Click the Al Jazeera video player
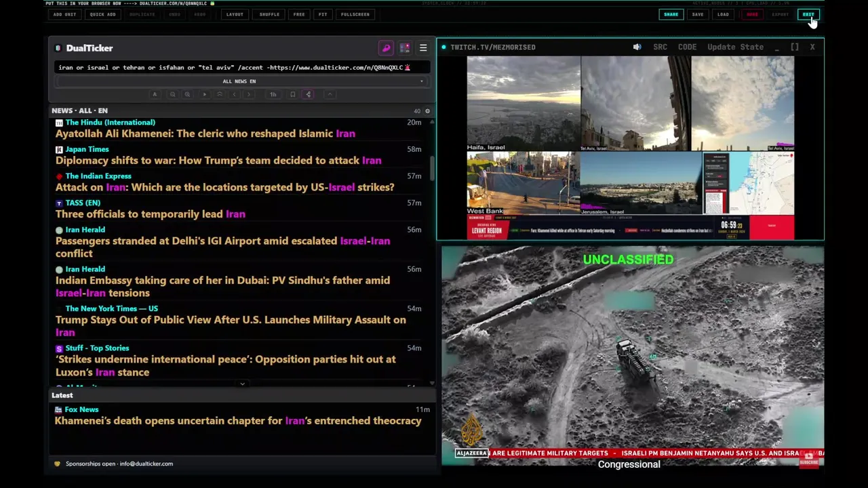The image size is (868, 488). point(633,356)
